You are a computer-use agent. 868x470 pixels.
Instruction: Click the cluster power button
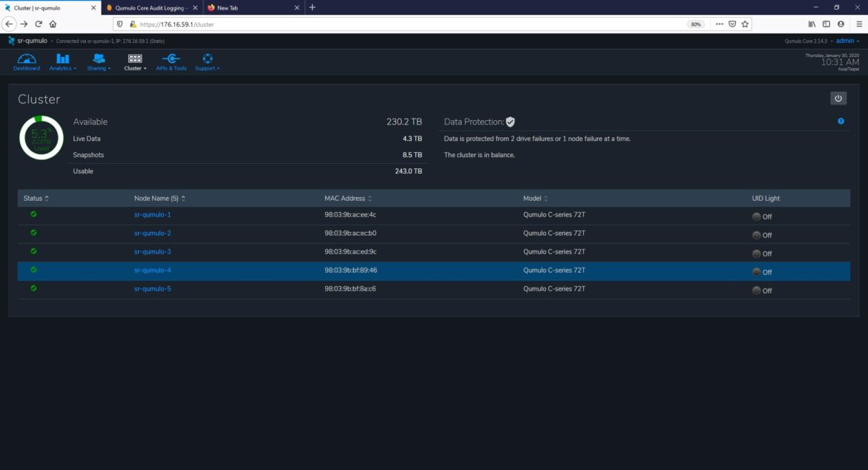point(838,99)
